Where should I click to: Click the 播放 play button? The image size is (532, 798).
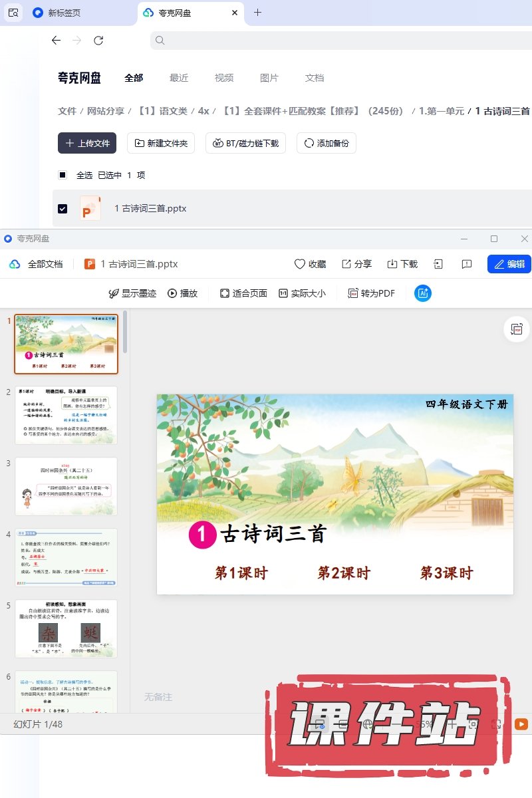(182, 293)
